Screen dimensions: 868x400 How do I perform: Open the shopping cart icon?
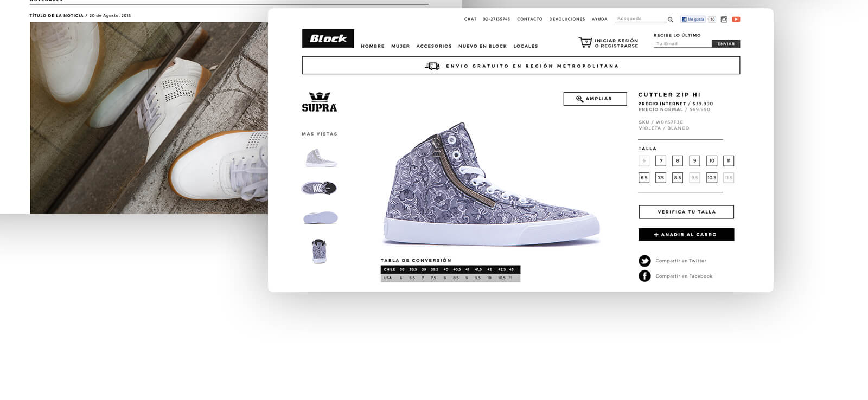585,42
